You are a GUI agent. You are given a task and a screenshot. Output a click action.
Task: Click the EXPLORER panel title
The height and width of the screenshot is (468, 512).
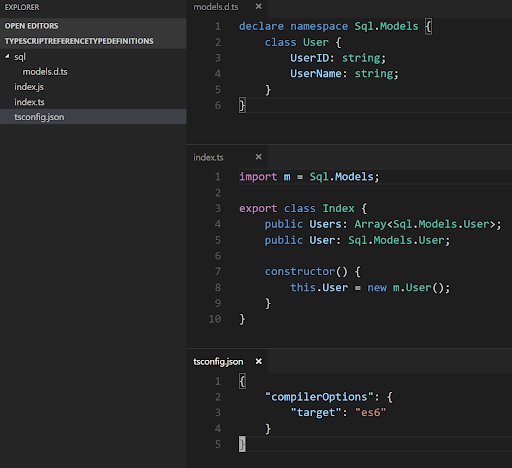point(22,7)
